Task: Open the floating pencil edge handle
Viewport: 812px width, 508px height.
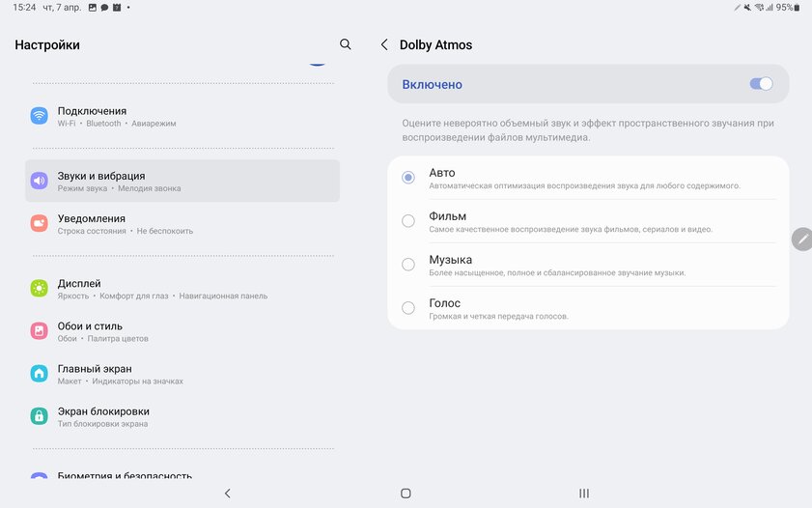Action: (x=802, y=240)
